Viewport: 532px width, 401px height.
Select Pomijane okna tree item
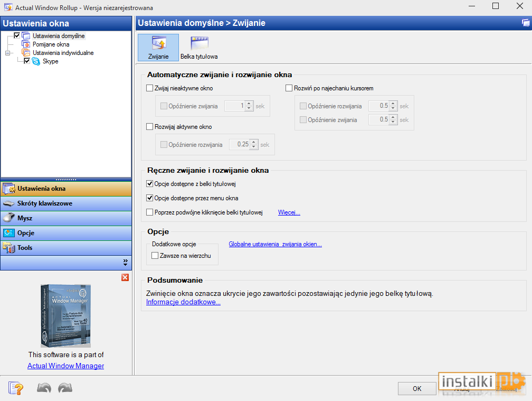[51, 44]
